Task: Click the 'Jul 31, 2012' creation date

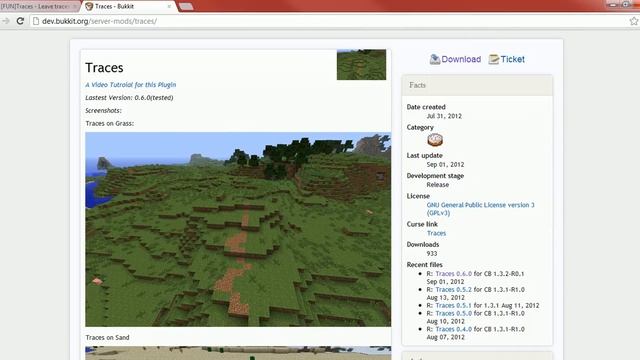Action: [444, 116]
